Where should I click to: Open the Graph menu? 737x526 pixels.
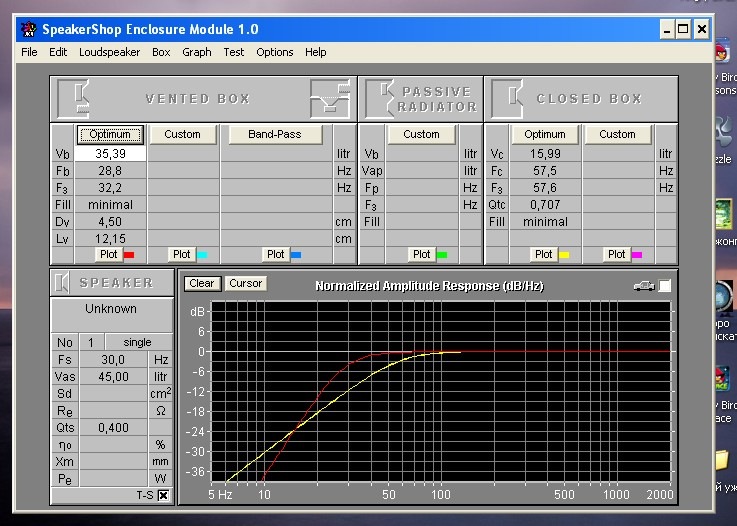coord(196,52)
